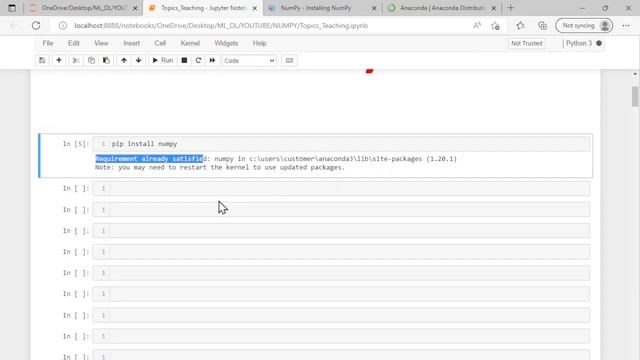Click the localhost address bar URL

tap(221, 26)
